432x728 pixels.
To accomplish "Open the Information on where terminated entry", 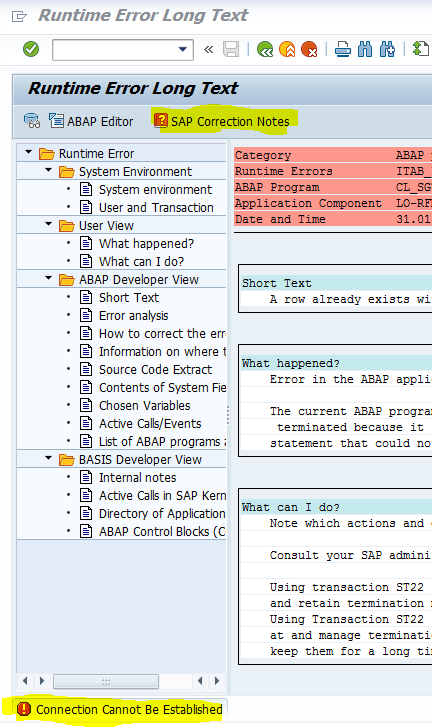I will 162,352.
